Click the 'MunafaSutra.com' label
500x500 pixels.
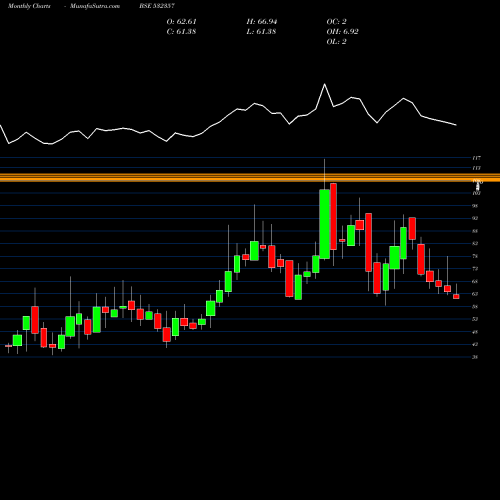coord(95,6)
